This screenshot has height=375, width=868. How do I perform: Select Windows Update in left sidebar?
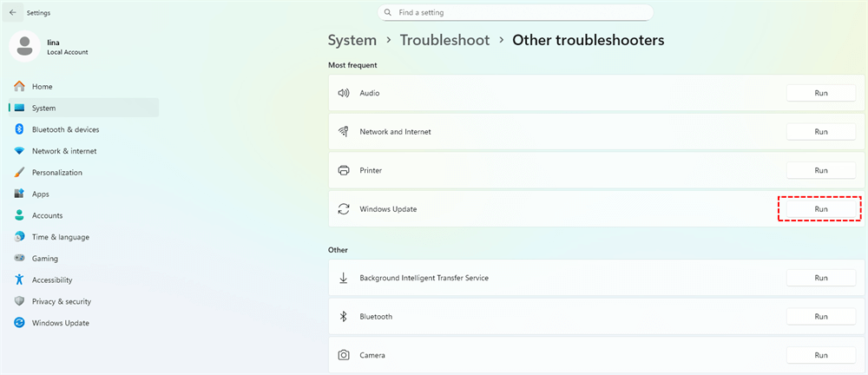(60, 323)
